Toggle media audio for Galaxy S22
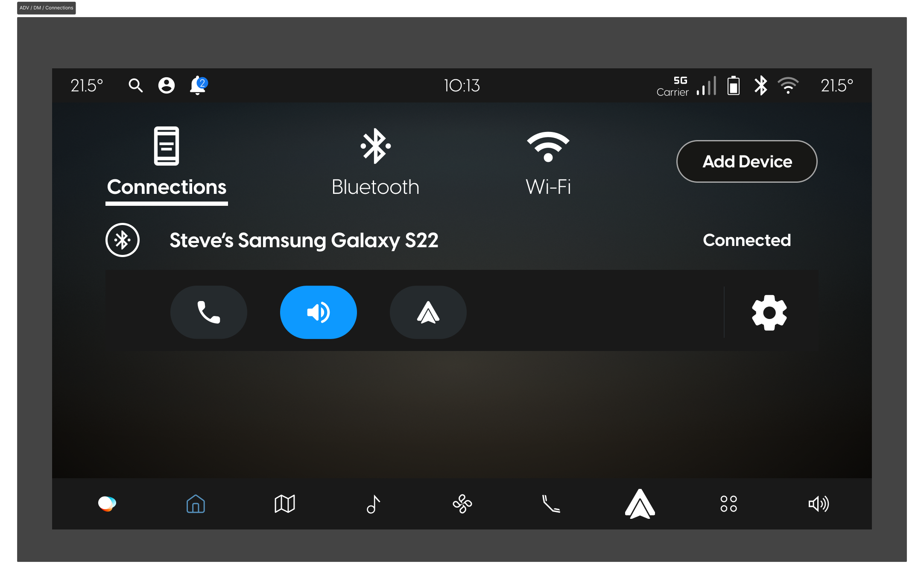The height and width of the screenshot is (579, 924). coord(319,312)
